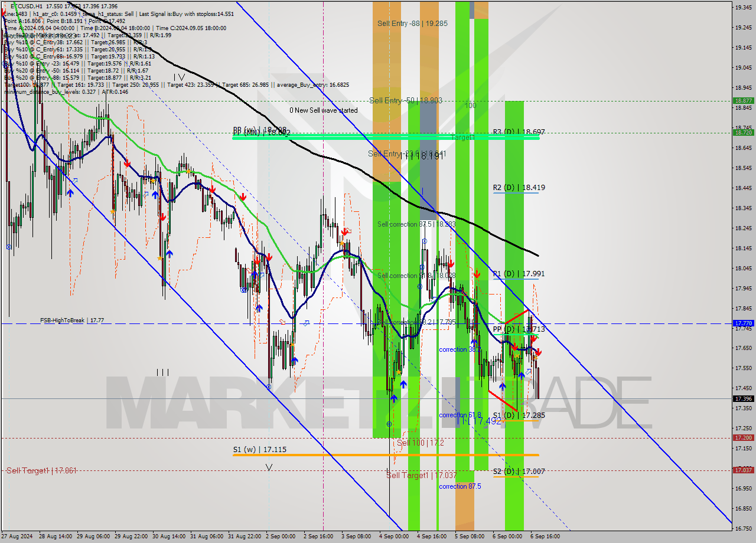Click the 'R1 (D) | 17.991' pivot label

(519, 274)
